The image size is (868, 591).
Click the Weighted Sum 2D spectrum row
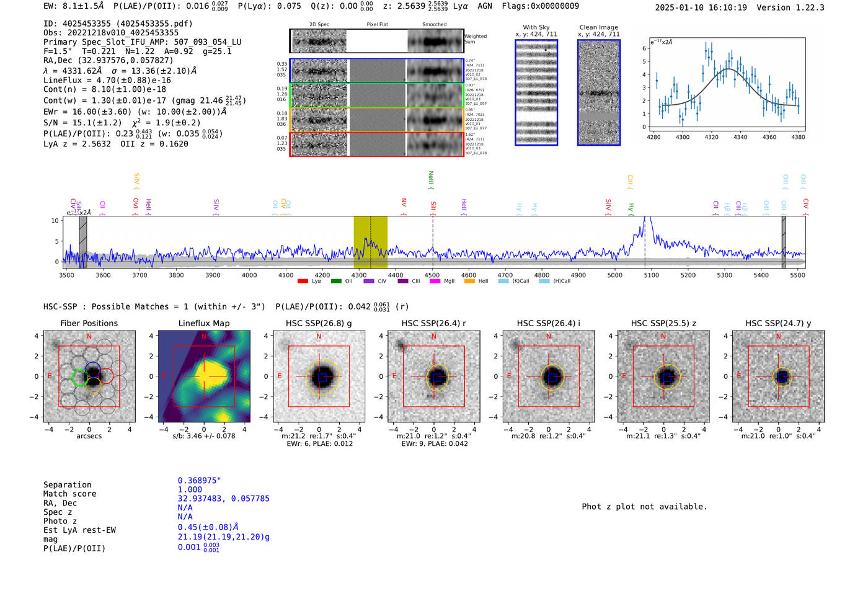377,41
